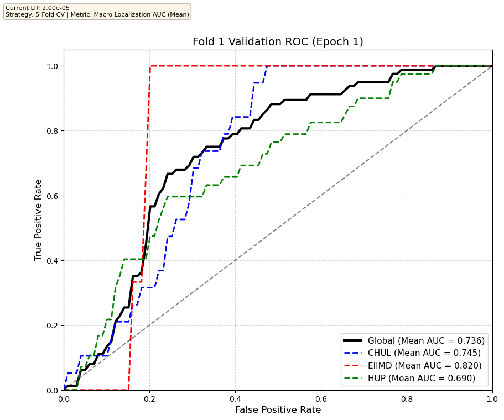Click the "False Positive Rate" x-axis label

pos(278,410)
